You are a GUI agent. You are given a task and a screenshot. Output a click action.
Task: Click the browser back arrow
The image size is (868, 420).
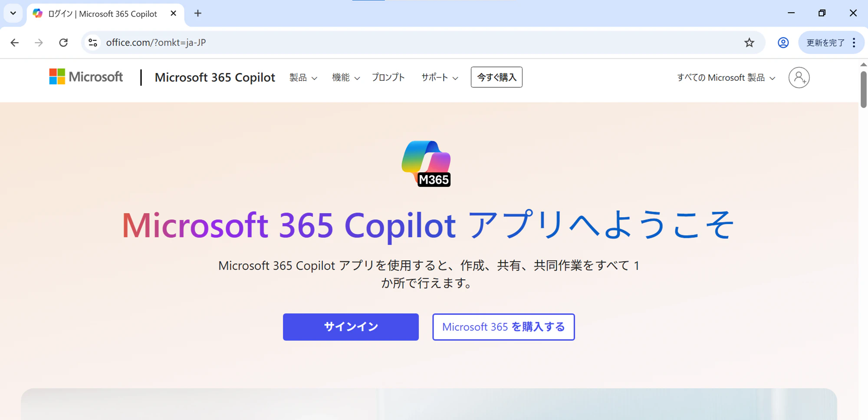click(14, 43)
